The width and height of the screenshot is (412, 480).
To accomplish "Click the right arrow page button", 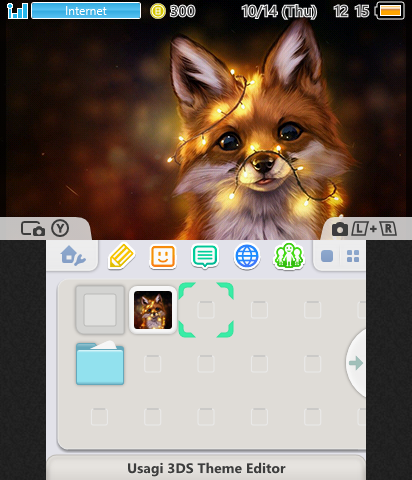I will pyautogui.click(x=356, y=363).
